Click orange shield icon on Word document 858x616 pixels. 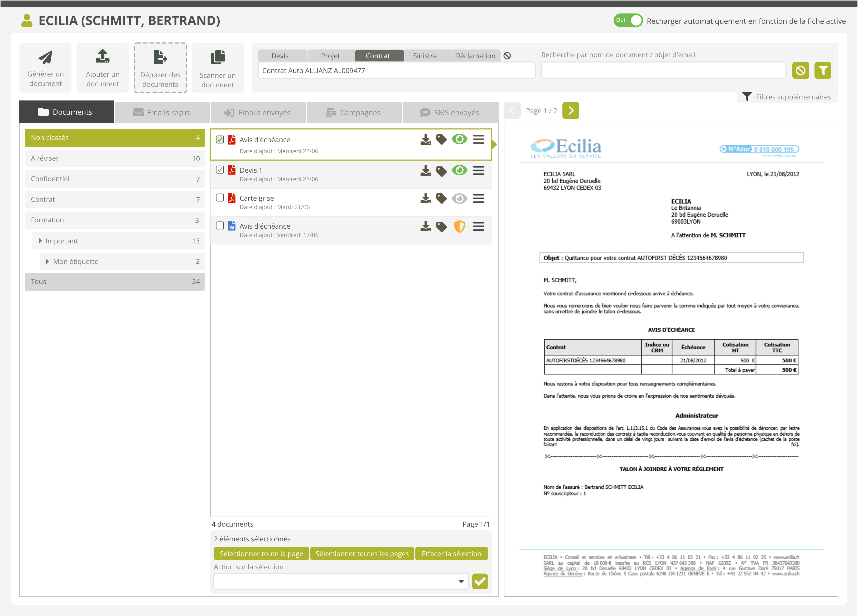pyautogui.click(x=459, y=226)
